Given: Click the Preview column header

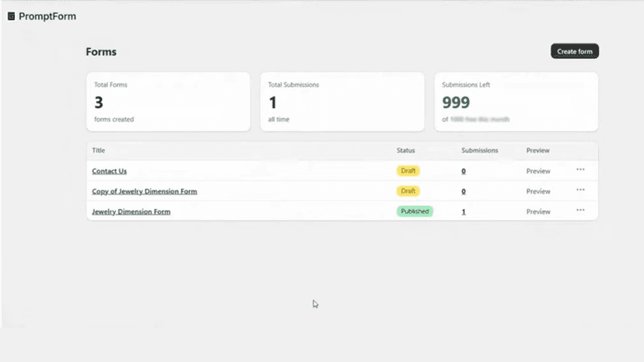Looking at the screenshot, I should [x=537, y=150].
